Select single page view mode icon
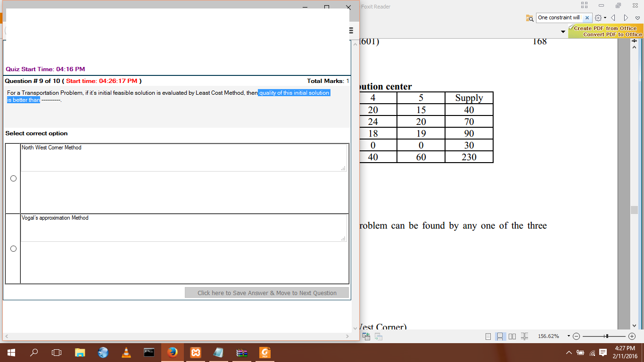 (x=488, y=337)
